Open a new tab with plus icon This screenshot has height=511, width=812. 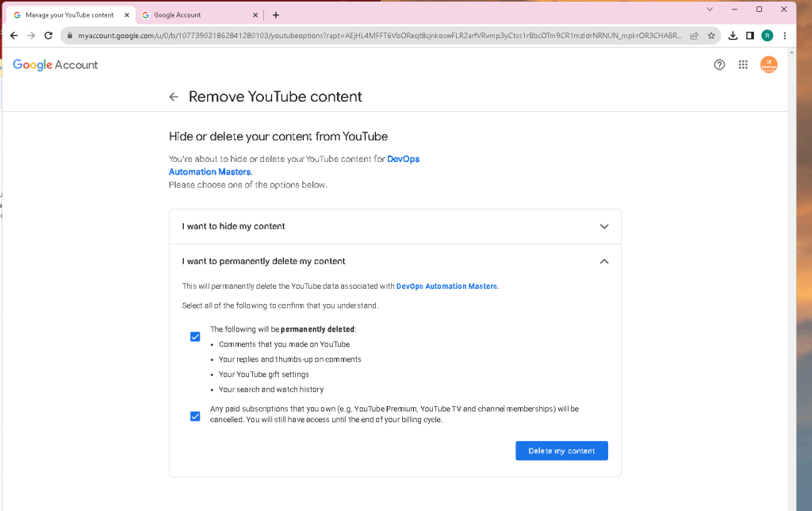tap(275, 15)
